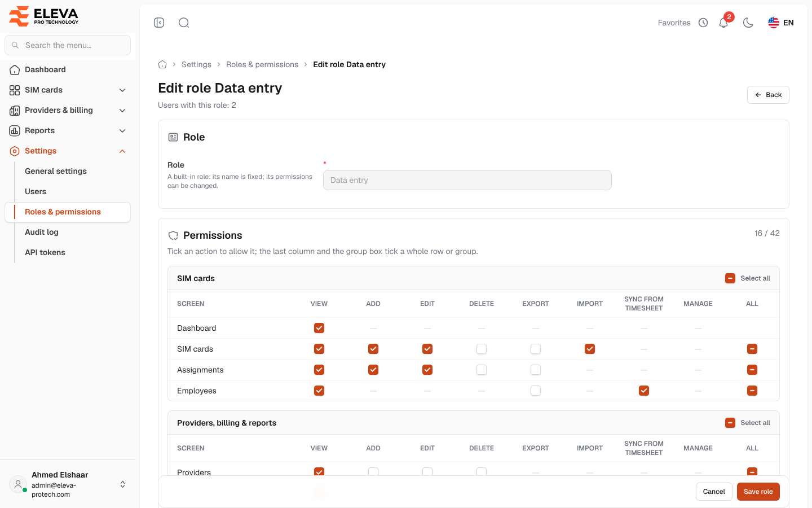Click the Dashboard sidebar icon

coord(15,70)
